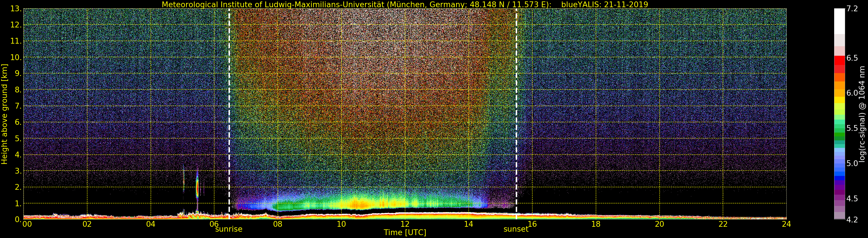Click the colorbar value label '5.5'
Viewport: 868px width, 238px height.
[x=852, y=128]
